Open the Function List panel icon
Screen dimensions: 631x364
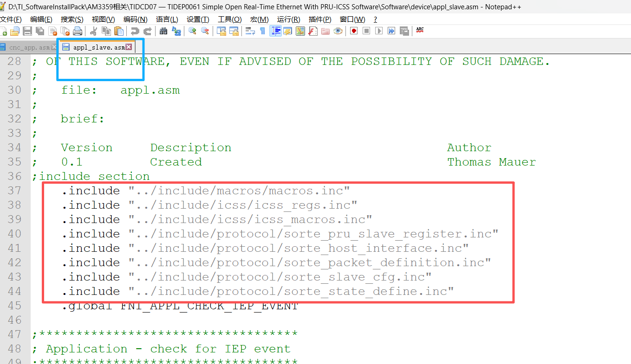(x=313, y=31)
